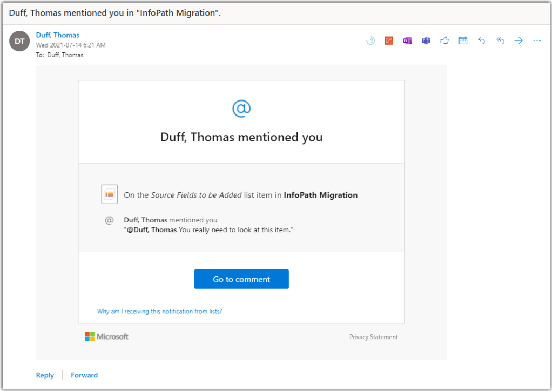Click the Forward arrow icon in toolbar
Screen dimensions: 553x392
click(518, 40)
